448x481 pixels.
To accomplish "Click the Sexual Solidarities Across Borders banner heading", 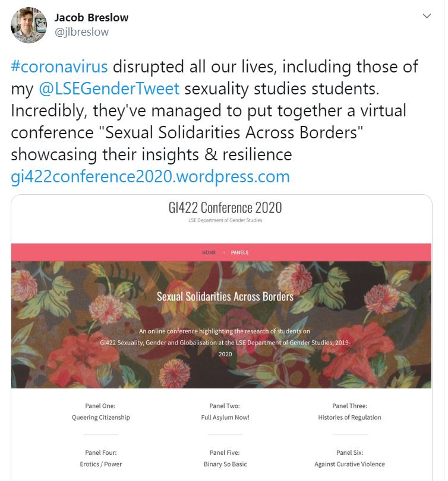I will coord(225,296).
